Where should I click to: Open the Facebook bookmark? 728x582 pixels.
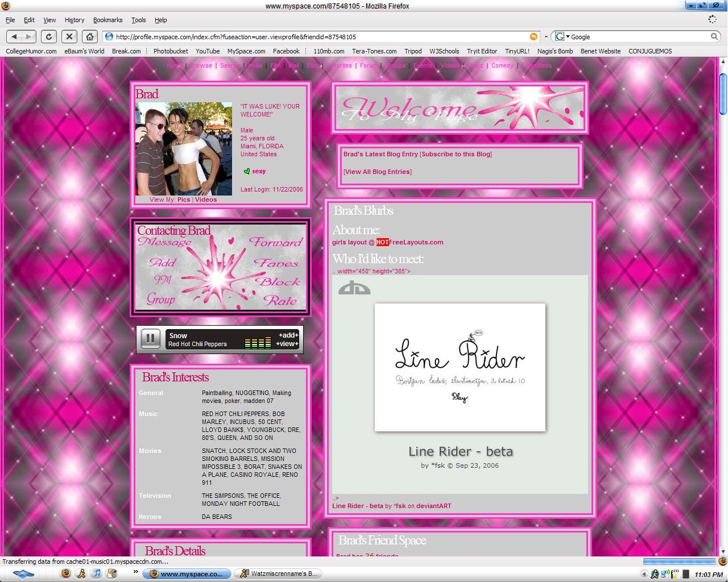pos(286,51)
